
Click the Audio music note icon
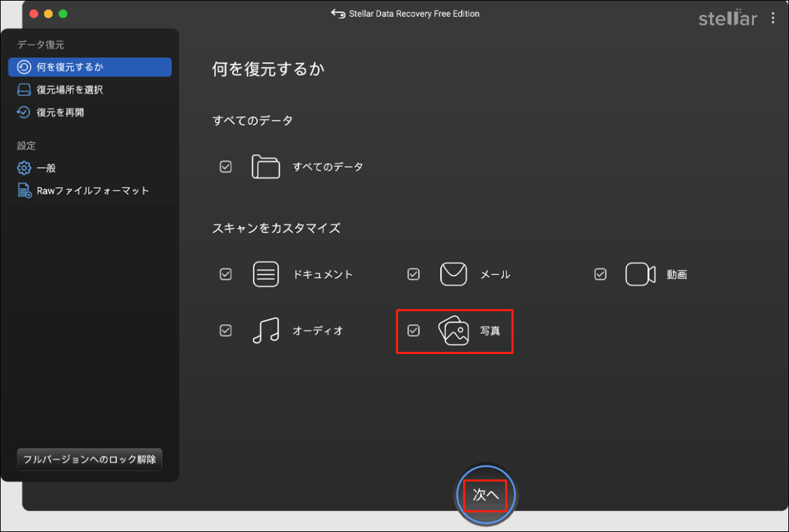coord(266,331)
